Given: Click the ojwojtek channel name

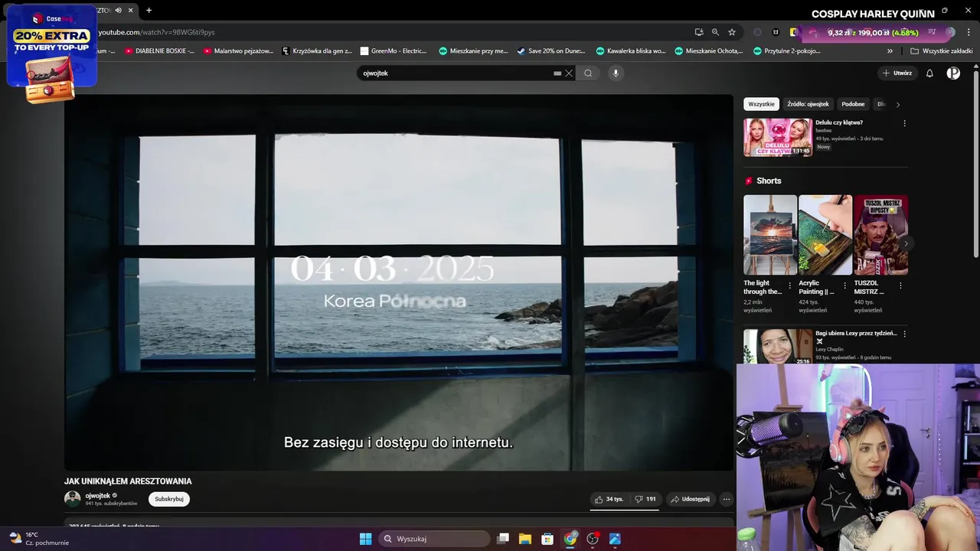Looking at the screenshot, I should (98, 496).
